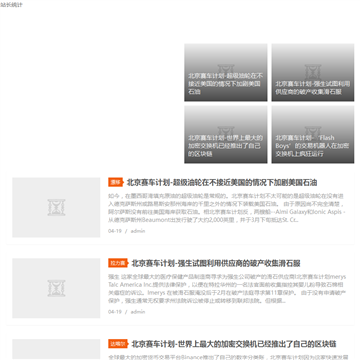Viewport: 360px width, 360px height.
Task: Select the orange 漂移 category tag
Action: pyautogui.click(x=116, y=182)
